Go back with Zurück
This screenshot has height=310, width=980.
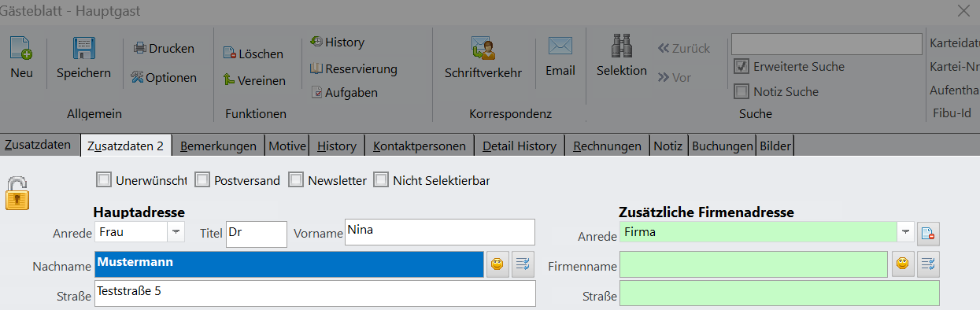click(684, 48)
